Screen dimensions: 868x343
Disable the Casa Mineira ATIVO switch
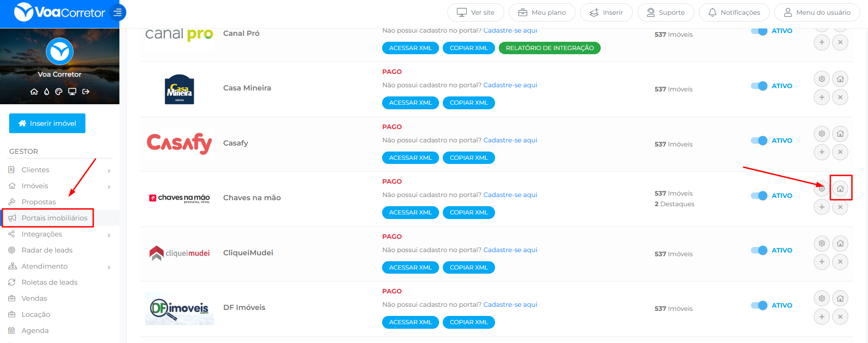pyautogui.click(x=759, y=86)
